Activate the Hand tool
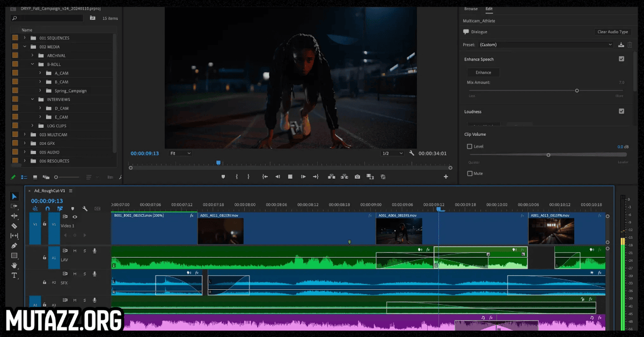 click(x=14, y=265)
